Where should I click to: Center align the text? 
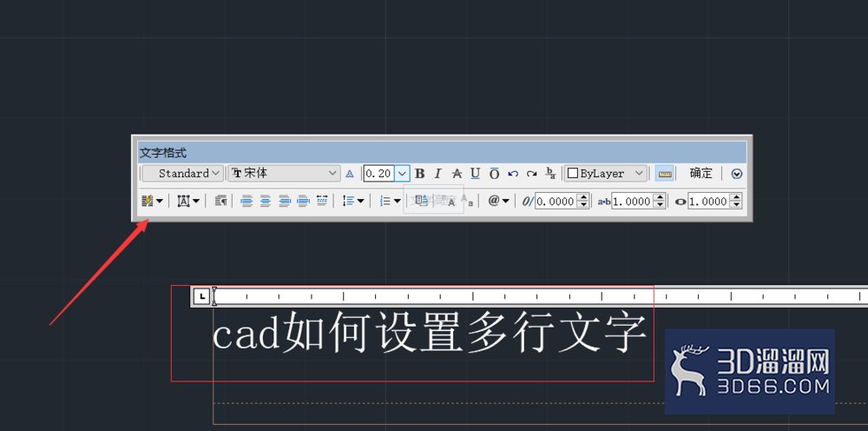pos(266,201)
